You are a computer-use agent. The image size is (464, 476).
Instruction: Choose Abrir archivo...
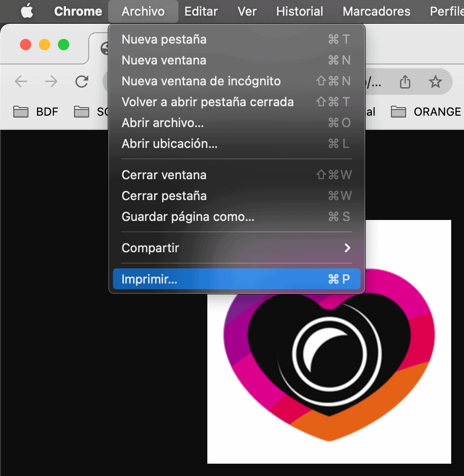coord(236,123)
